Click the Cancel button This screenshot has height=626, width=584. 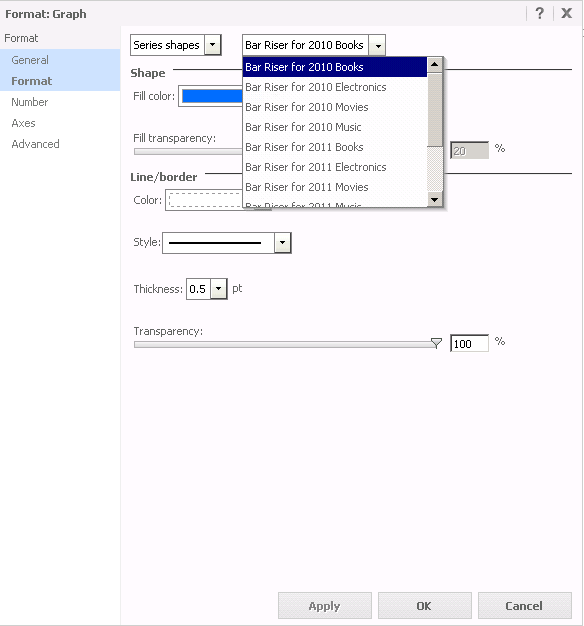click(525, 606)
